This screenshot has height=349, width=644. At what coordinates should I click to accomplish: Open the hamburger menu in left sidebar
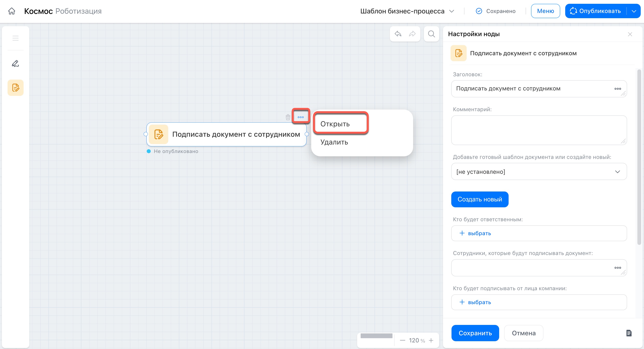point(16,38)
